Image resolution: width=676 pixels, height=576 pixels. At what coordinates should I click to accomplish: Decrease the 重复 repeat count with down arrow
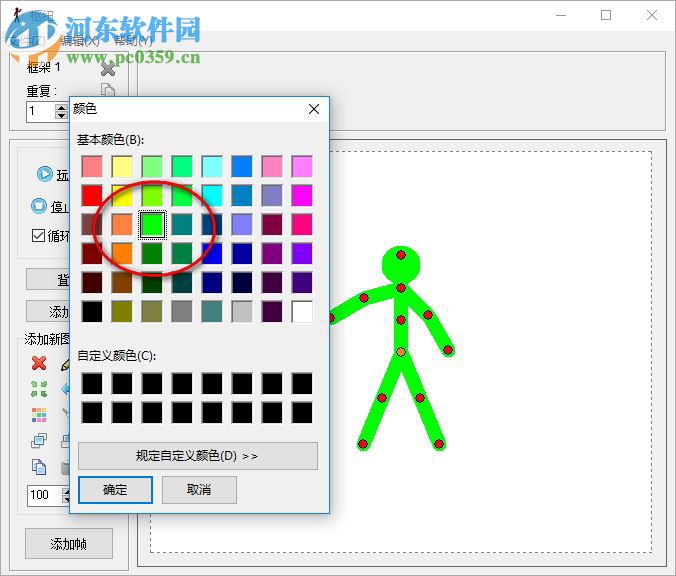62,116
